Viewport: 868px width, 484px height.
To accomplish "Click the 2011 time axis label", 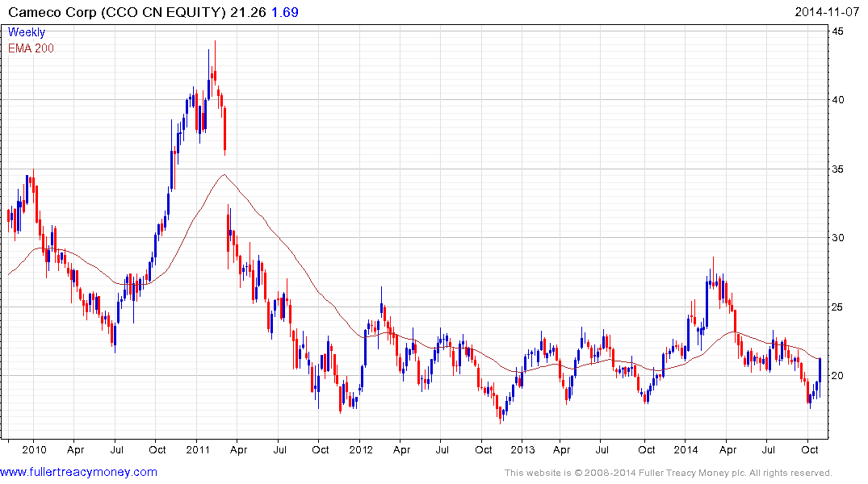I will point(198,449).
